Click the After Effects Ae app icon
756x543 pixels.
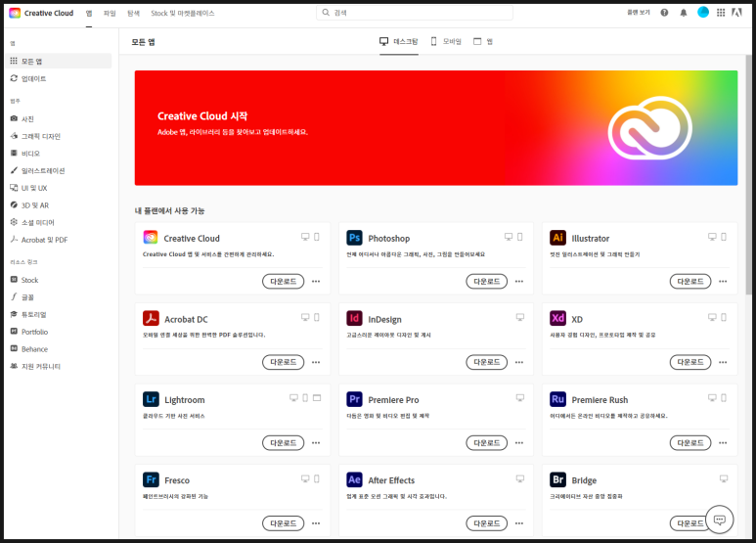pyautogui.click(x=354, y=479)
